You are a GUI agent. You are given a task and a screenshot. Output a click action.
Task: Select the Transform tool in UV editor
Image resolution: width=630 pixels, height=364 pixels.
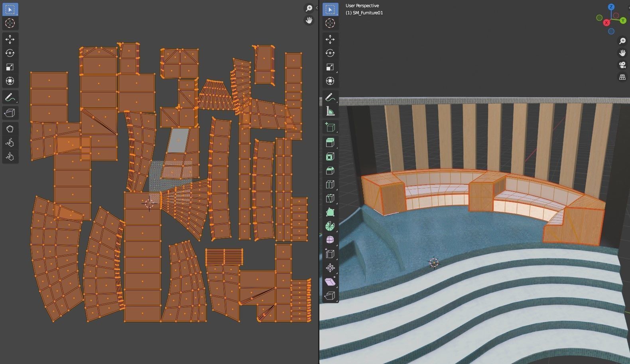(10, 81)
